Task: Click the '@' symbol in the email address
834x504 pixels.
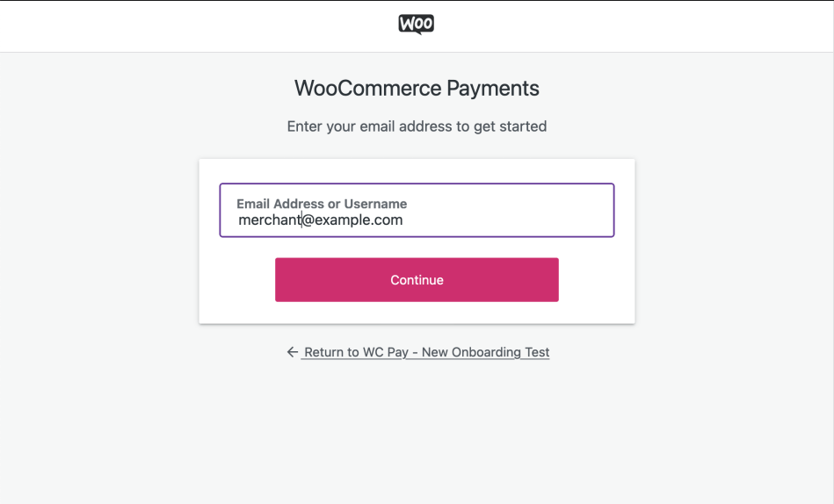Action: pyautogui.click(x=308, y=220)
